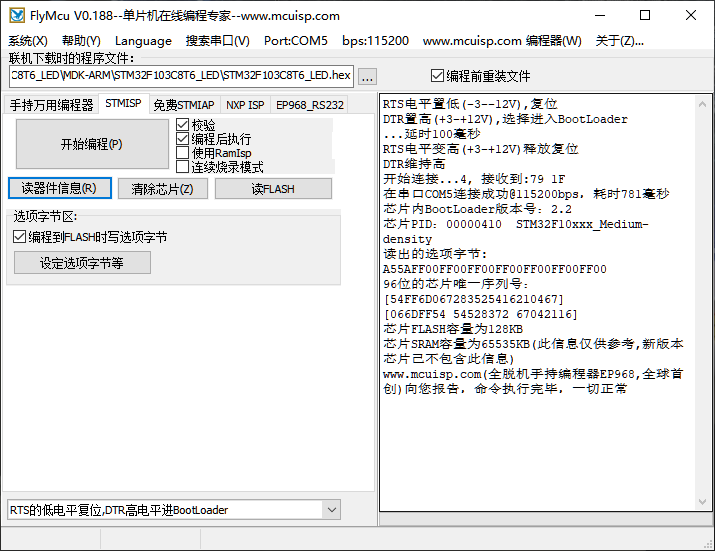Click the 选项字节区: group label

point(46,216)
